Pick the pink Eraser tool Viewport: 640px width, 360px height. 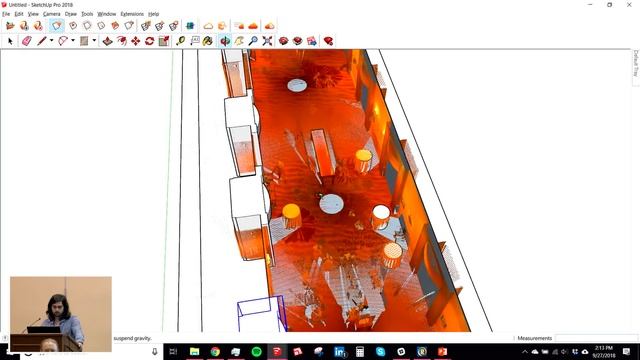27,41
